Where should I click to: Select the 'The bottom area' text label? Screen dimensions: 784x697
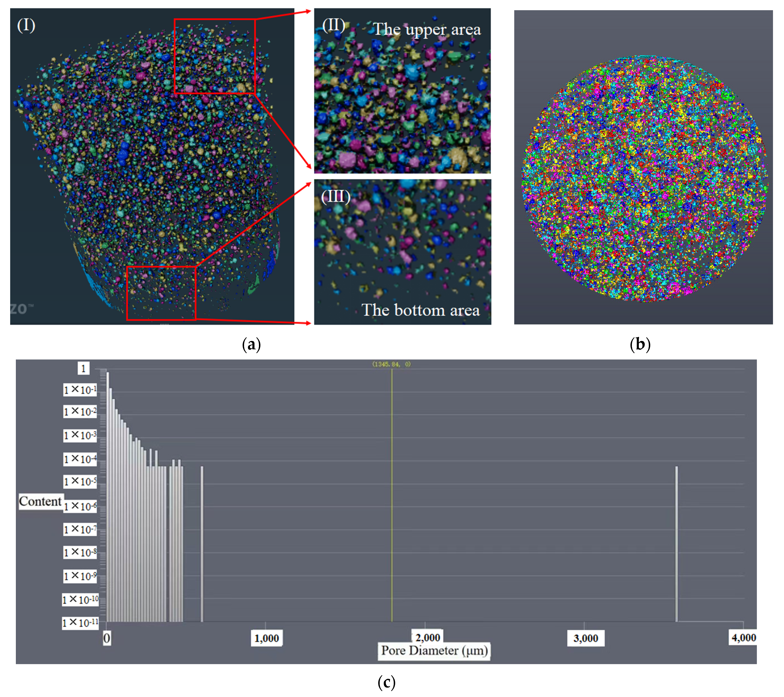pos(420,310)
